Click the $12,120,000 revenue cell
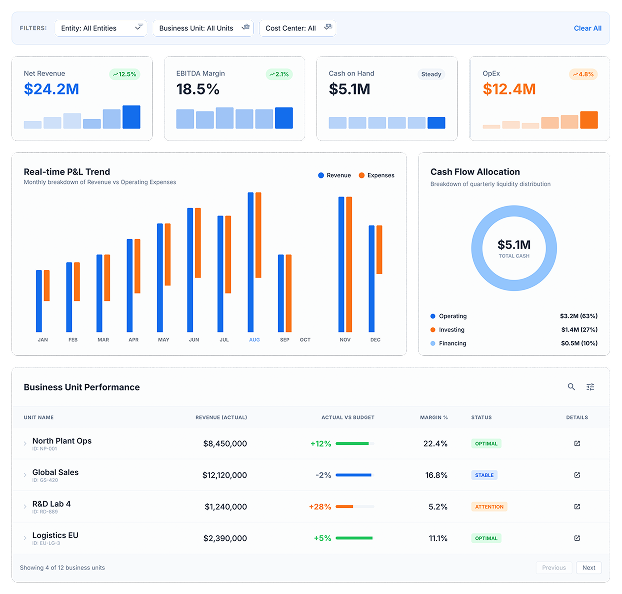 (x=225, y=475)
